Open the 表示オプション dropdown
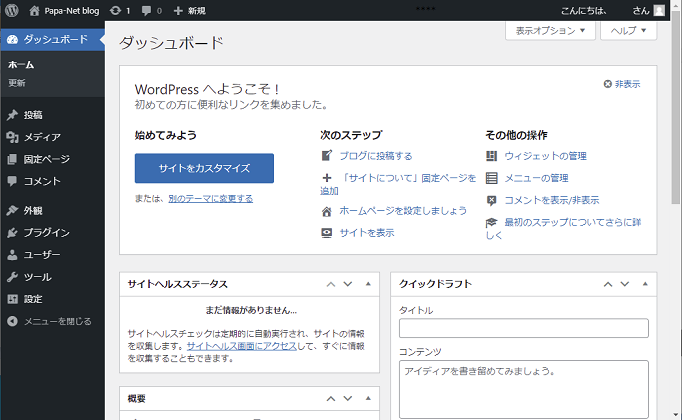The width and height of the screenshot is (682, 420). click(550, 30)
